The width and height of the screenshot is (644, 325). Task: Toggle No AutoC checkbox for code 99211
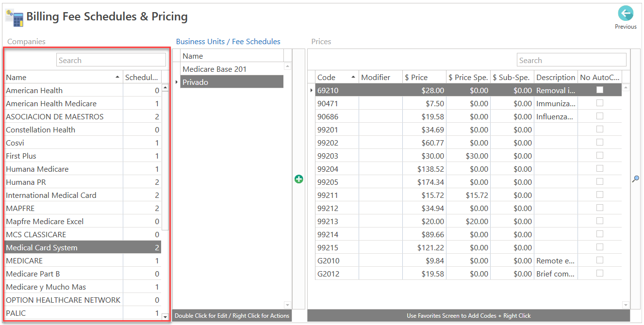(600, 195)
